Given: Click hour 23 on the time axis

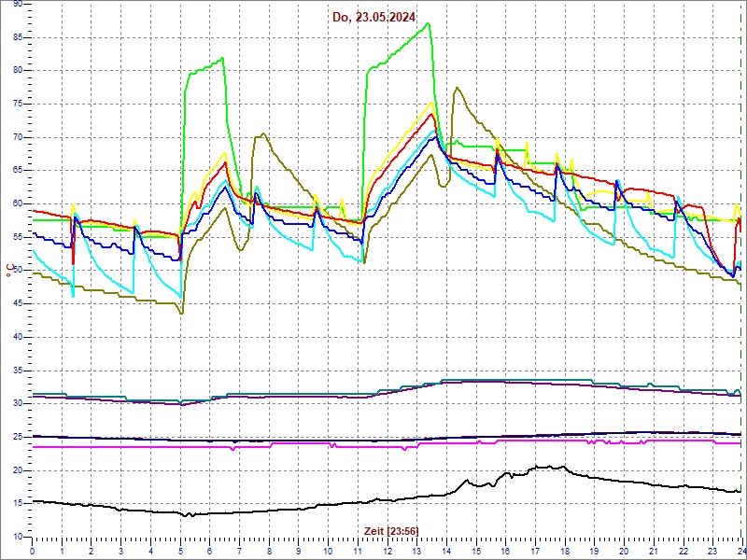Looking at the screenshot, I should [x=712, y=551].
